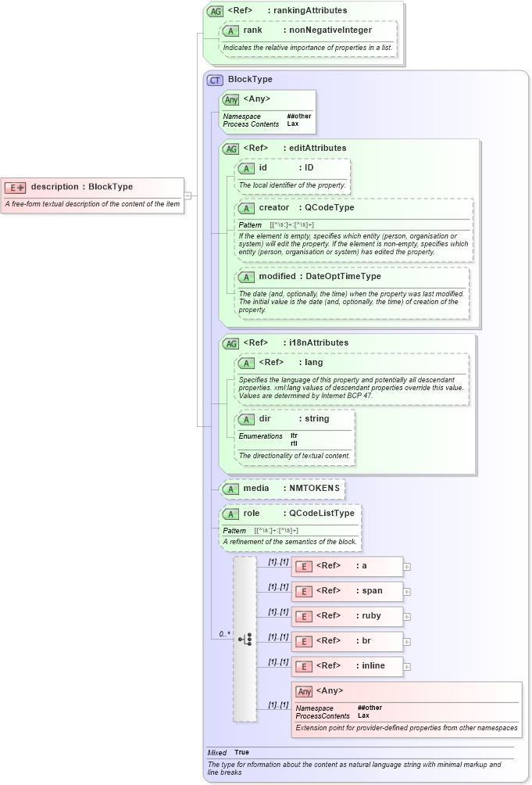Click the E+ icon of description element
The image size is (532, 785).
[x=15, y=188]
